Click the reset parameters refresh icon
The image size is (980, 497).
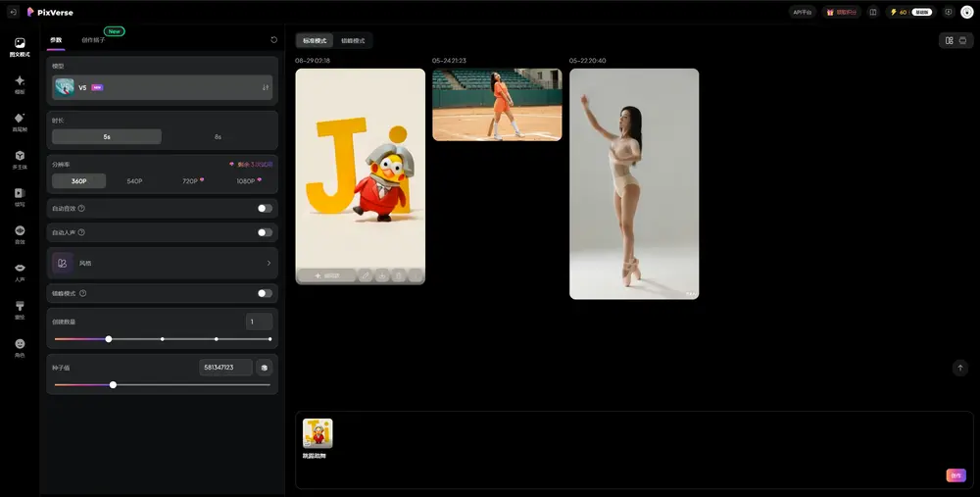274,40
